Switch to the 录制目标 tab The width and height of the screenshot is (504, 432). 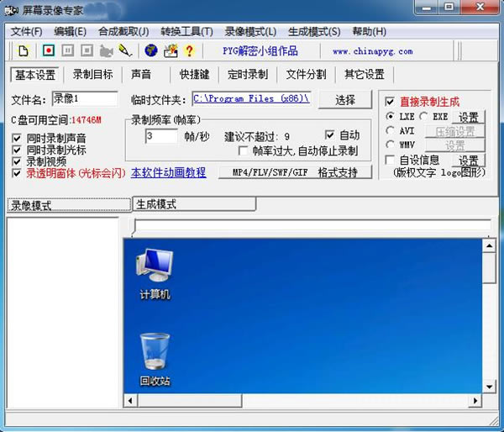[92, 74]
